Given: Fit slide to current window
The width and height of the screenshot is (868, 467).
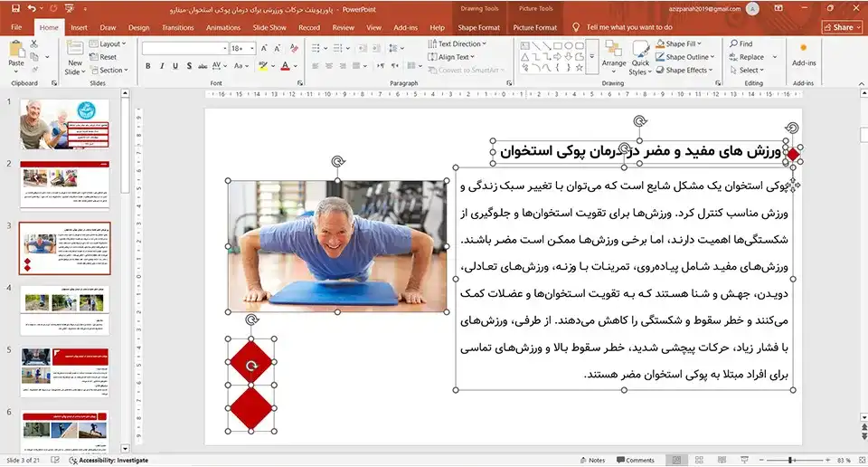Looking at the screenshot, I should tap(862, 461).
